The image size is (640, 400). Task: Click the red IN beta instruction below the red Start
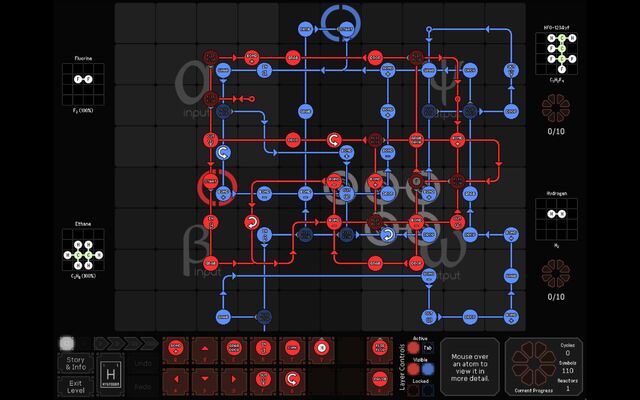coord(211,222)
